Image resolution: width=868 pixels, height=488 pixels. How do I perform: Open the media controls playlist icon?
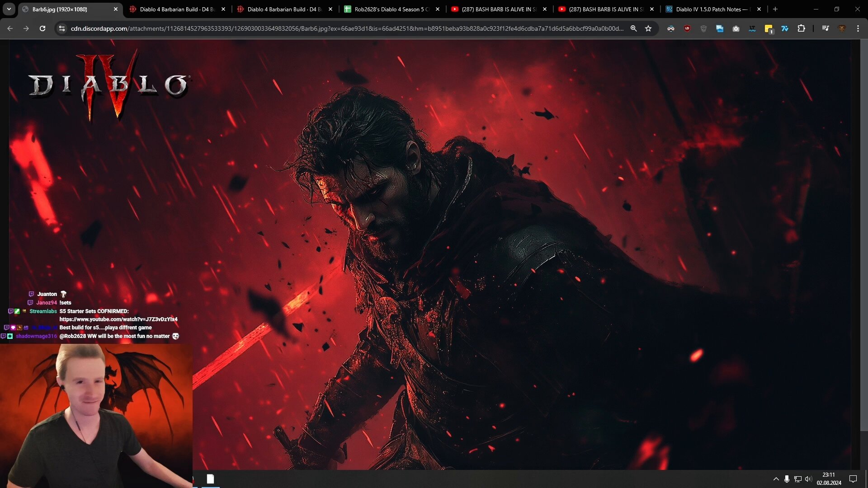point(826,28)
